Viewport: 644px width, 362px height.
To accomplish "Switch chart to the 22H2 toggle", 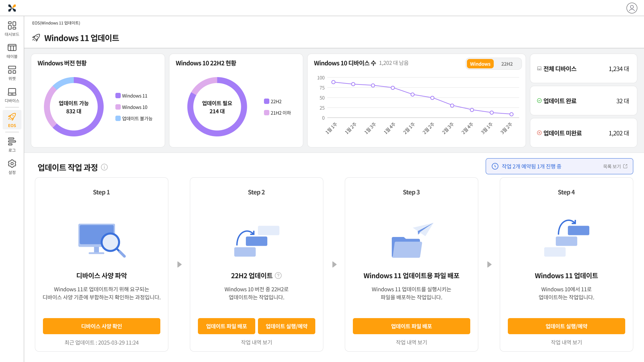I will click(507, 64).
